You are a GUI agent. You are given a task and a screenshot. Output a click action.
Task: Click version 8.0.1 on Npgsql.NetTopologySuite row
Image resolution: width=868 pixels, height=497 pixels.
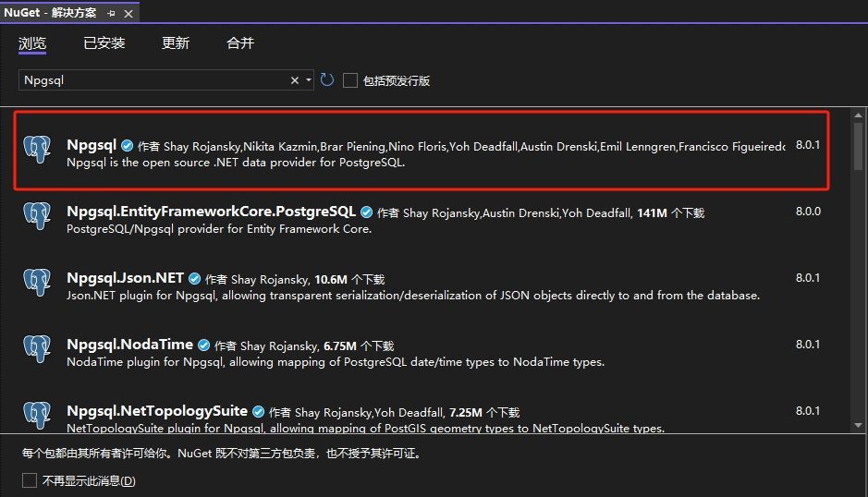pos(808,411)
